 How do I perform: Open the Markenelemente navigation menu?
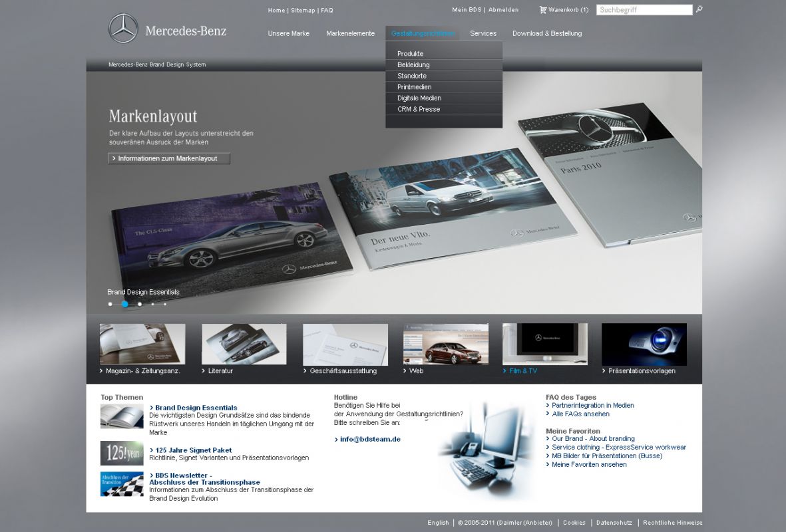coord(350,33)
